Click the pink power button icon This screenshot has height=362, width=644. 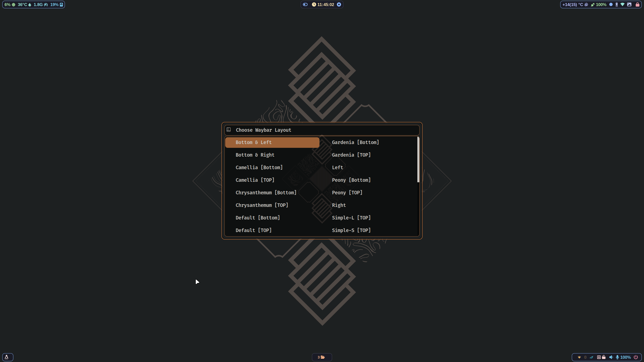coord(636,357)
